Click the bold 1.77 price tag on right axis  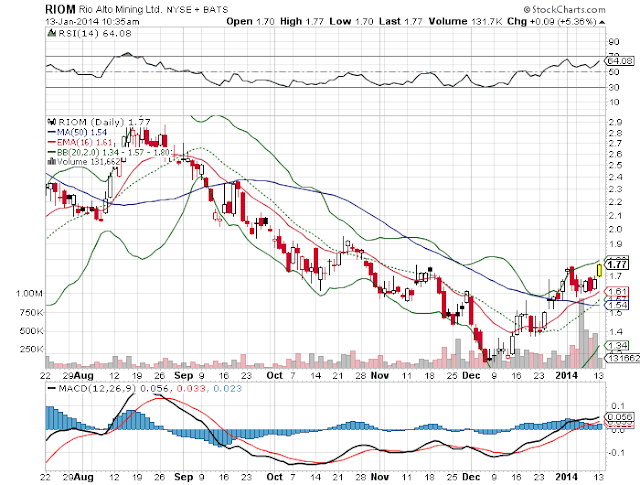point(617,265)
